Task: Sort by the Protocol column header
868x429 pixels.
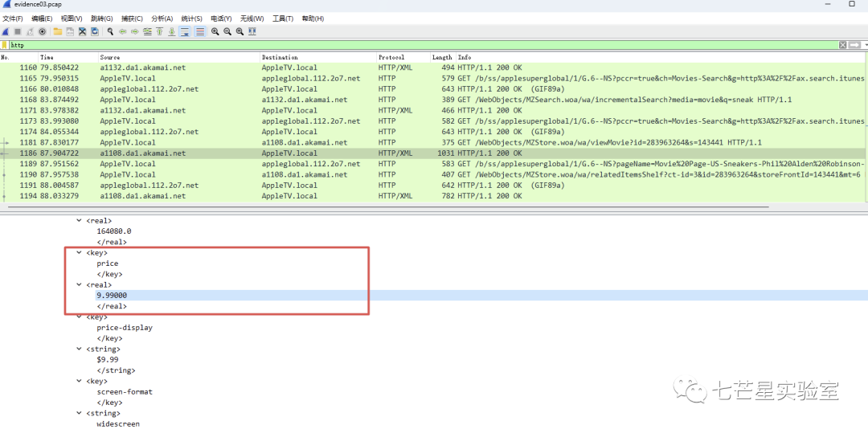Action: (x=403, y=57)
